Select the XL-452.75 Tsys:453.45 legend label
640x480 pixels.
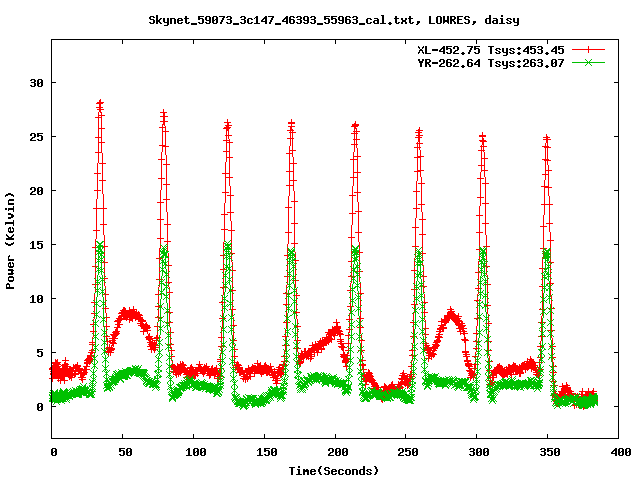491,50
